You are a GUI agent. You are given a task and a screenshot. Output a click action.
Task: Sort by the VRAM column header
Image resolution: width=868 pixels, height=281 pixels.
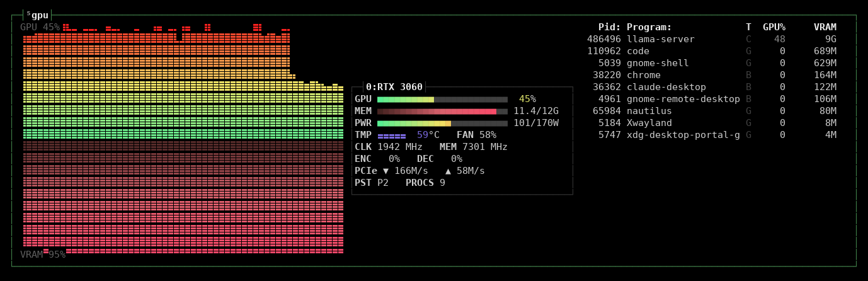pos(825,27)
